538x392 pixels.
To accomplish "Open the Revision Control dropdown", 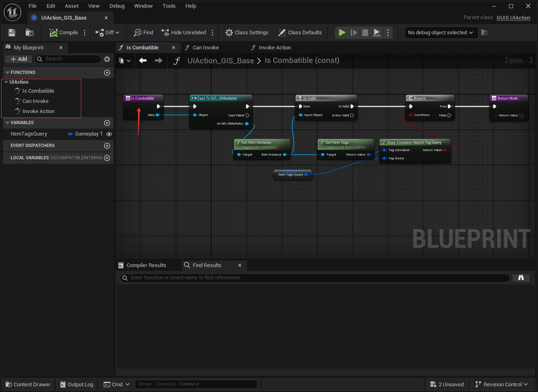I will (x=502, y=384).
